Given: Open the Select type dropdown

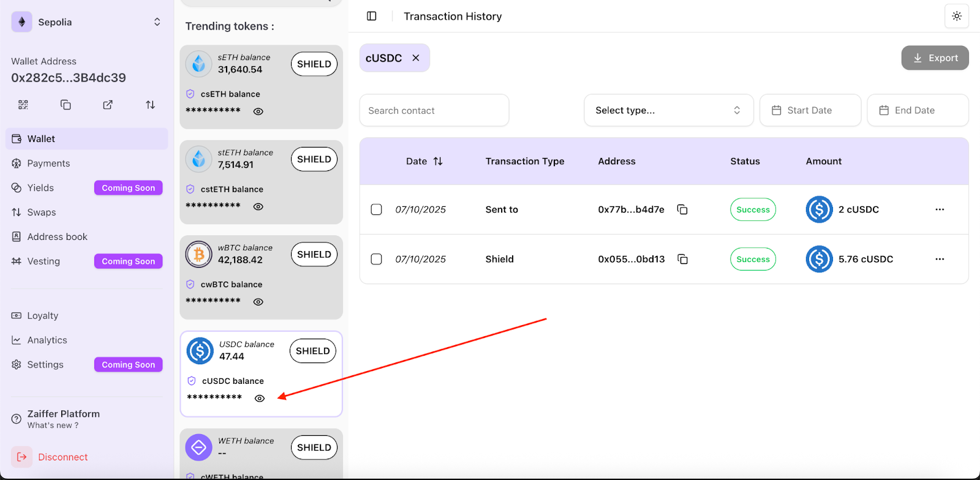Looking at the screenshot, I should point(669,110).
